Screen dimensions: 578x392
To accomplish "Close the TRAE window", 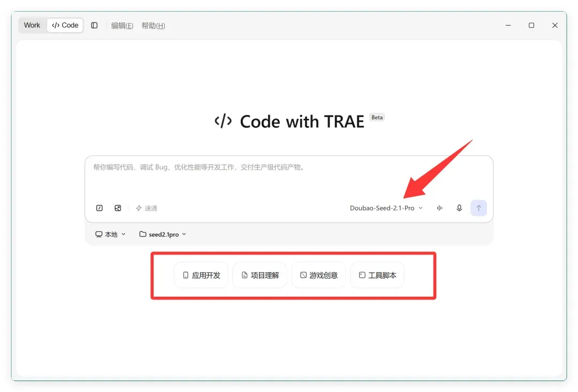I will click(555, 26).
